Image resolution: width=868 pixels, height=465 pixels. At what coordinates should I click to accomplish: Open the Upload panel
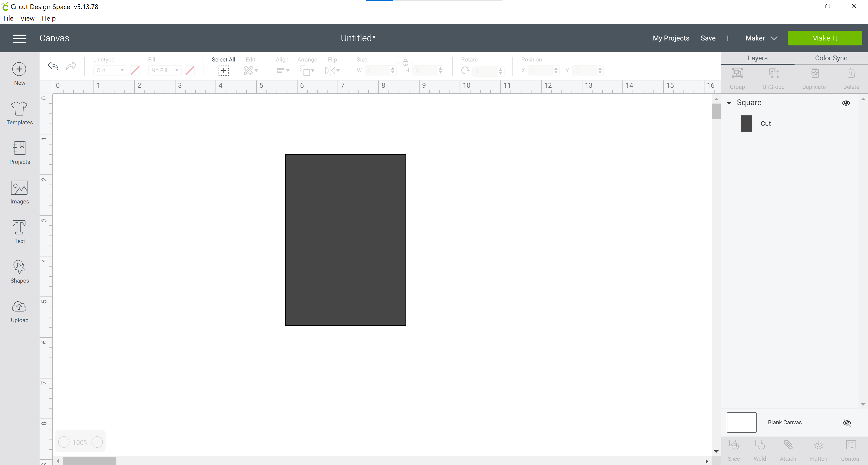(19, 311)
